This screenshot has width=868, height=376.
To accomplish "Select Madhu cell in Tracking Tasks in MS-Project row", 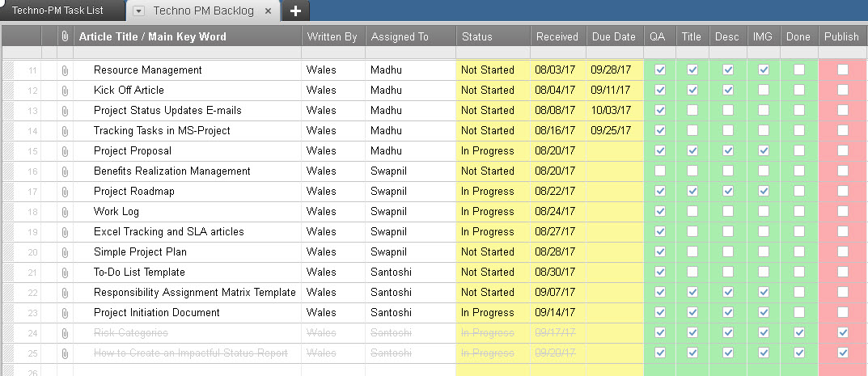I will [x=410, y=131].
